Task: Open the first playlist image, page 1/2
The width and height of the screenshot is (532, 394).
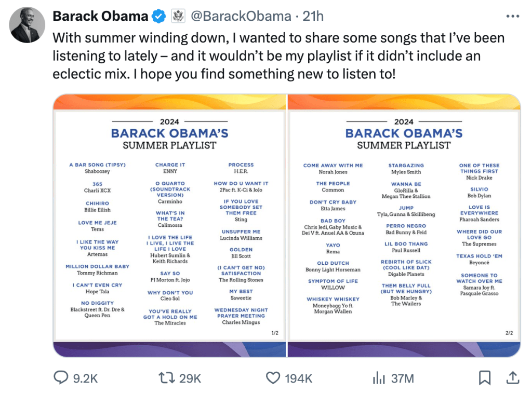Action: [x=170, y=225]
